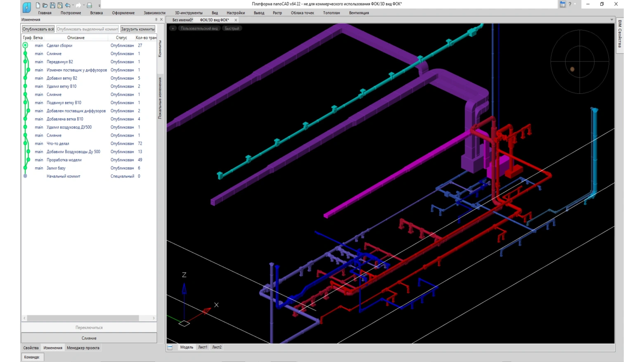
Task: Select the 'Проработка модели' commit row
Action: (x=64, y=160)
